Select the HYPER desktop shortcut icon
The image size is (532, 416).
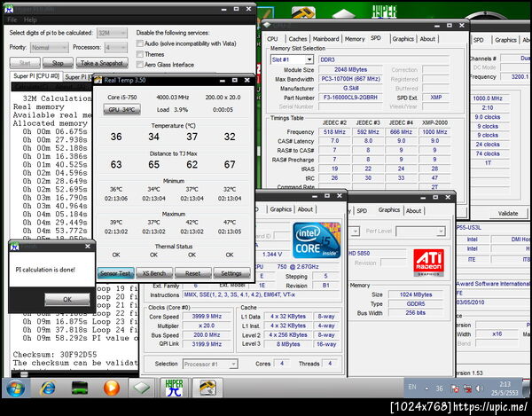(x=384, y=11)
